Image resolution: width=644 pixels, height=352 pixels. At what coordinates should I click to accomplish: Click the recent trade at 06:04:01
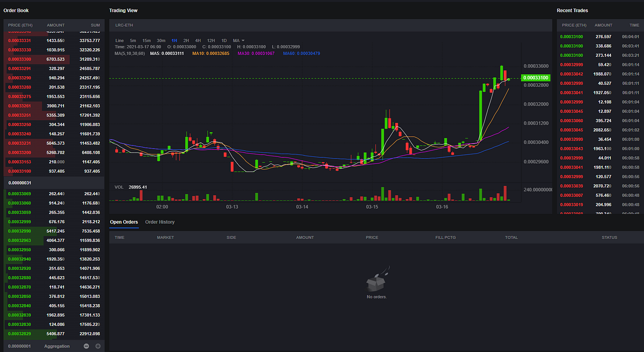(x=599, y=36)
